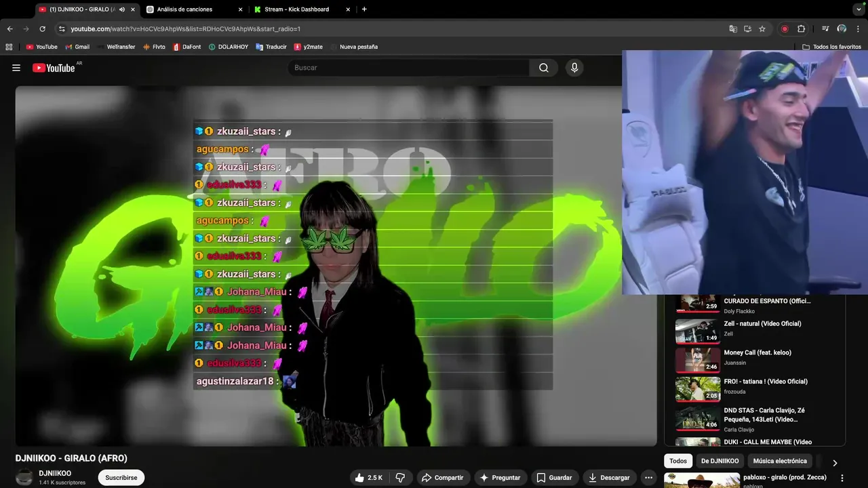Focus the YouTube Buscar search field
This screenshot has width=868, height=488.
[x=408, y=68]
